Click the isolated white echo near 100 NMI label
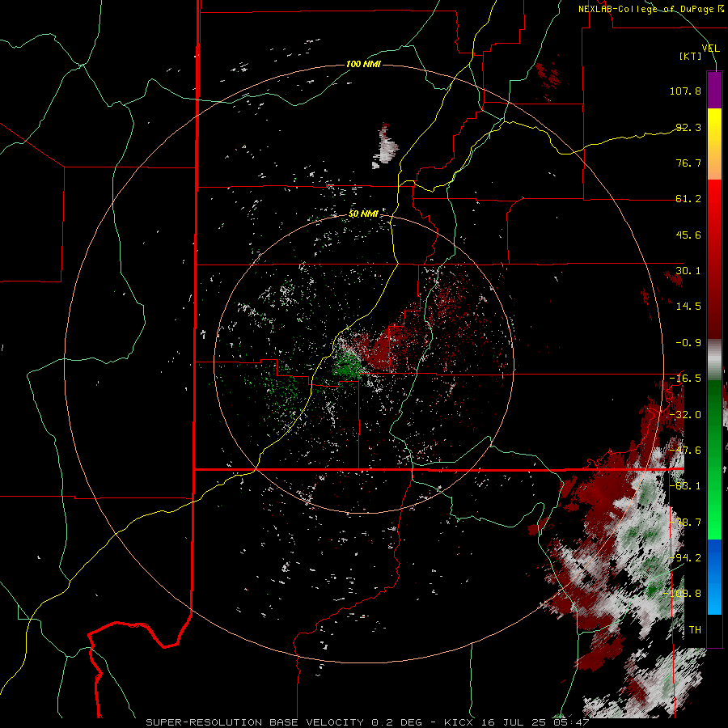Screen dimensions: 728x728 click(385, 148)
